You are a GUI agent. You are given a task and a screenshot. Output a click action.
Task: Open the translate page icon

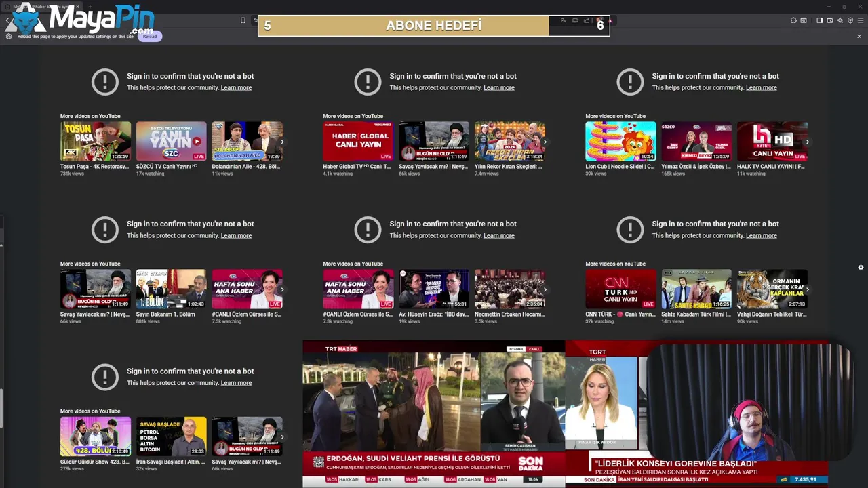point(563,20)
